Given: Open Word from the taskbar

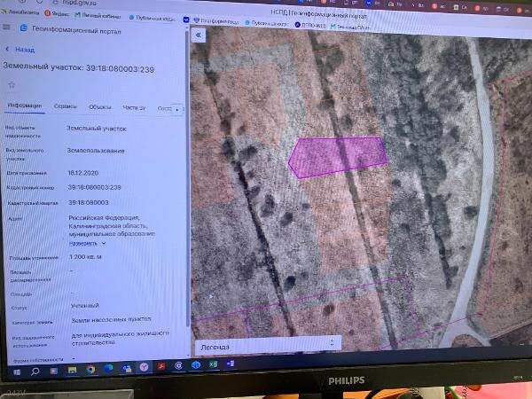Looking at the screenshot, I should 231,364.
